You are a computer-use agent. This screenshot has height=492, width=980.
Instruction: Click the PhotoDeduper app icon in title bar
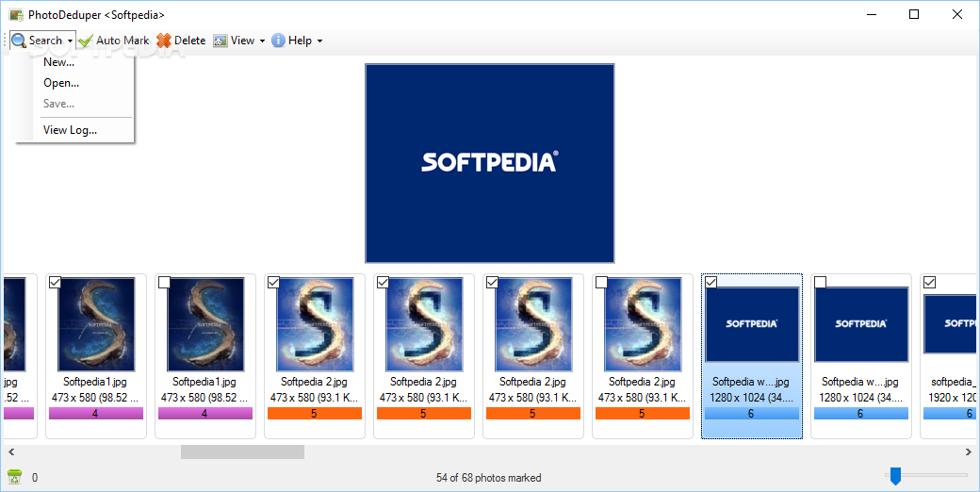(16, 14)
